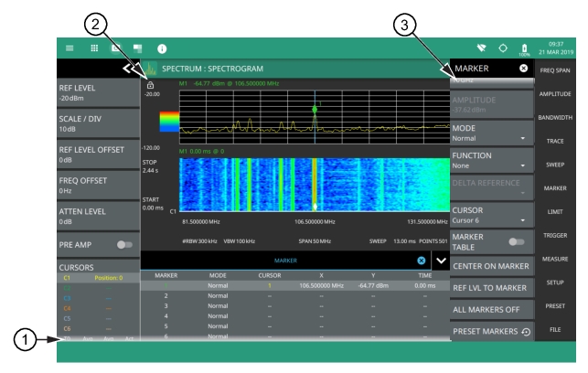Close the MARKER side menu
588x373 pixels.
(523, 69)
